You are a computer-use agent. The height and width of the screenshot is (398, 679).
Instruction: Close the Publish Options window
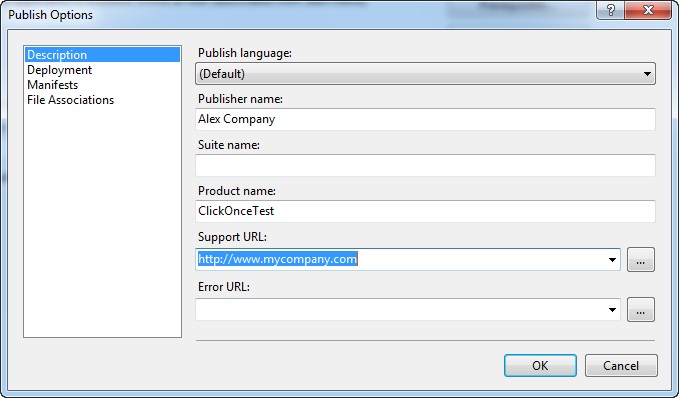pyautogui.click(x=648, y=10)
